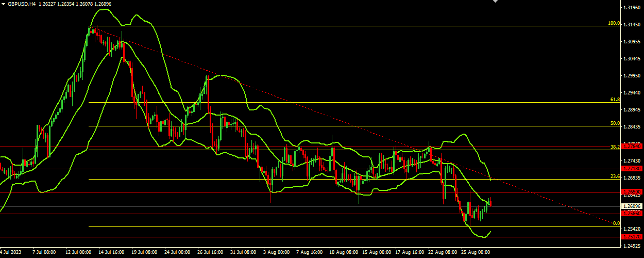The height and width of the screenshot is (258, 644).
Task: Select the red 1.25170 price label
Action: pos(632,237)
